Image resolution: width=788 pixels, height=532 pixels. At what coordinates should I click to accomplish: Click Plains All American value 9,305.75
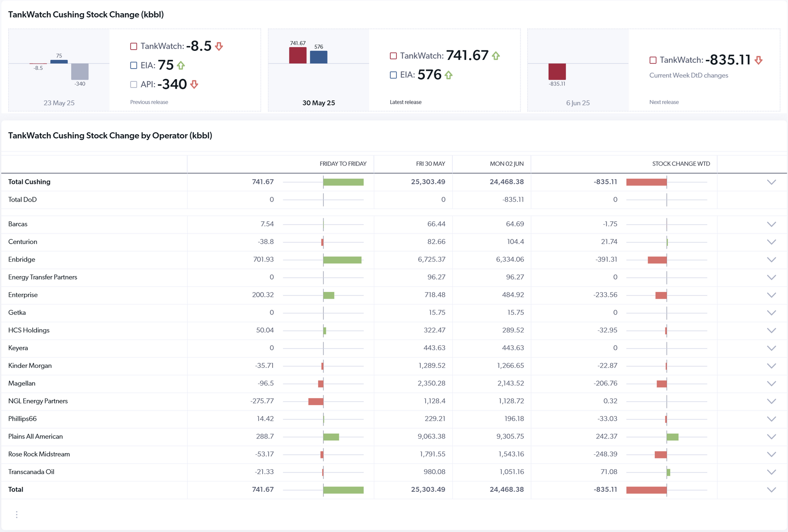click(x=510, y=436)
